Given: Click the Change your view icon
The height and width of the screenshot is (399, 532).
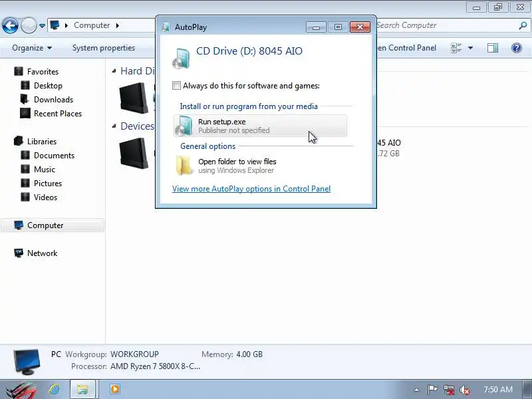Looking at the screenshot, I should pos(456,48).
